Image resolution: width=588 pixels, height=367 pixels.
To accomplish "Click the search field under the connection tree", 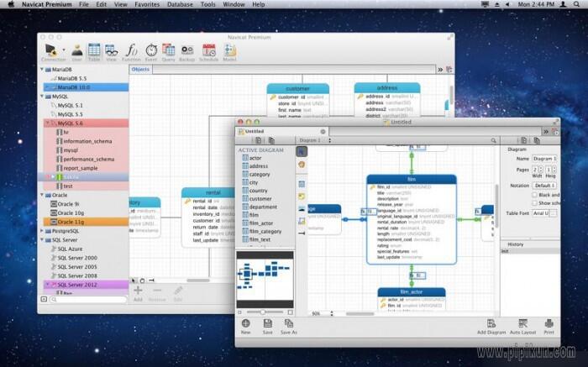I will click(x=89, y=299).
